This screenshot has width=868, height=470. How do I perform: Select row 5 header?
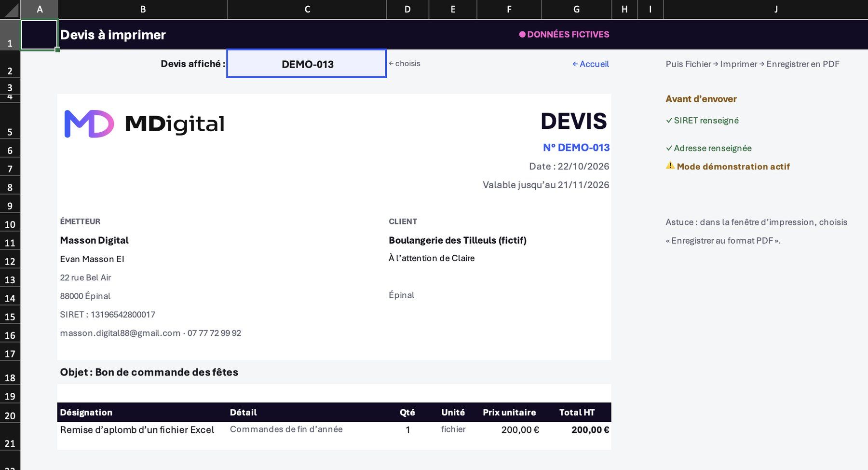pyautogui.click(x=10, y=120)
